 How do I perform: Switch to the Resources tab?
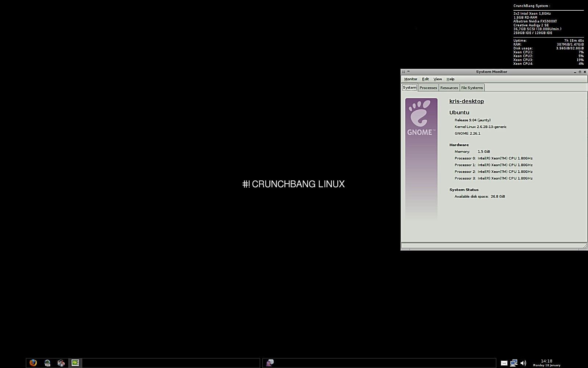click(449, 88)
